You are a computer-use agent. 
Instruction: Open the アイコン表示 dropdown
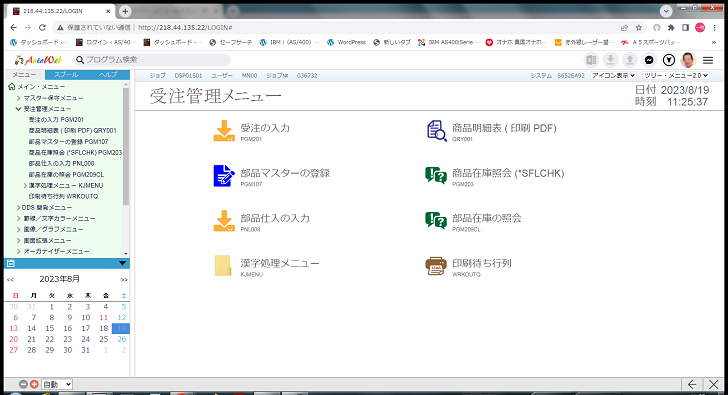[x=613, y=75]
